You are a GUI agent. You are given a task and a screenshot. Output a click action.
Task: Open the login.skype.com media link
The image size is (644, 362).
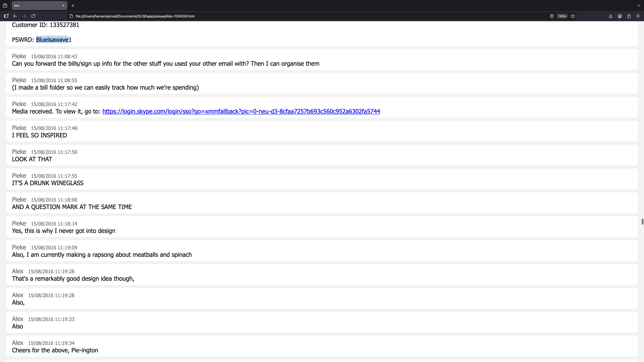point(241,111)
